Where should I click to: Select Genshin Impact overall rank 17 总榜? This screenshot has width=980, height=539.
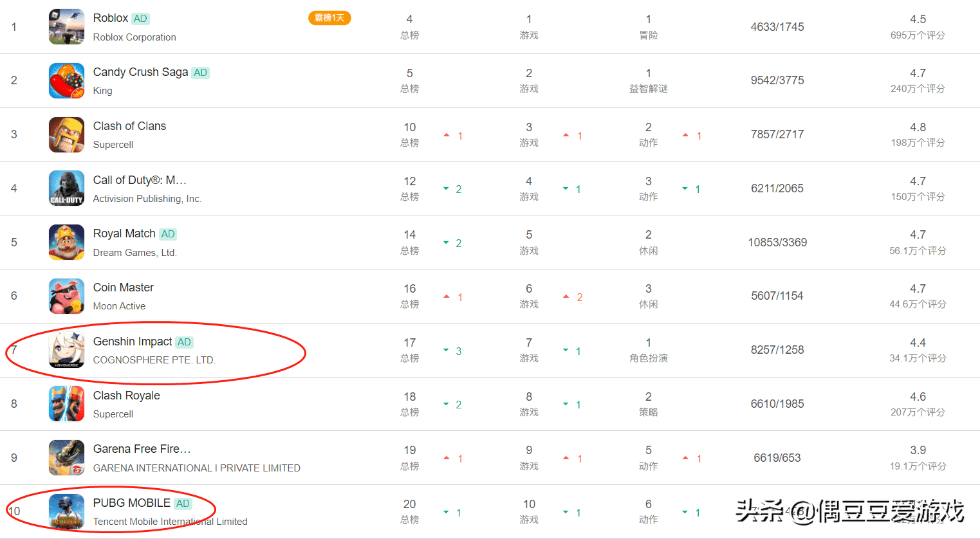(x=410, y=350)
